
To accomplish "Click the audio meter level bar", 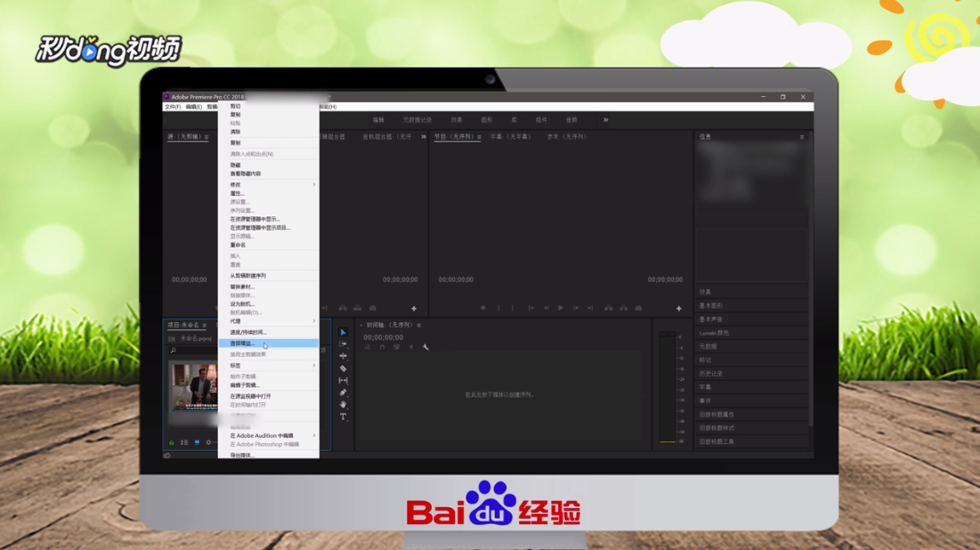I will pyautogui.click(x=668, y=387).
